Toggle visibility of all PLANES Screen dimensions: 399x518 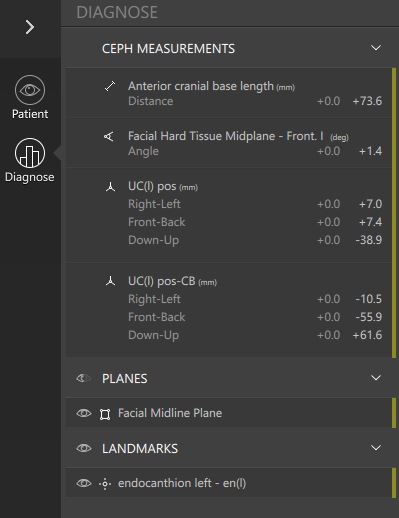point(83,378)
